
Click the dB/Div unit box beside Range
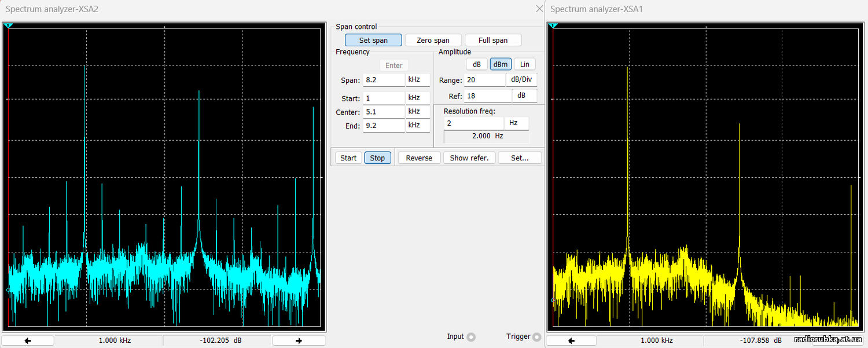tap(521, 80)
